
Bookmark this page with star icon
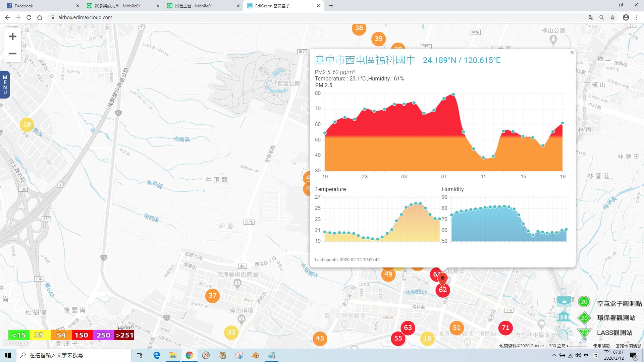tap(612, 17)
